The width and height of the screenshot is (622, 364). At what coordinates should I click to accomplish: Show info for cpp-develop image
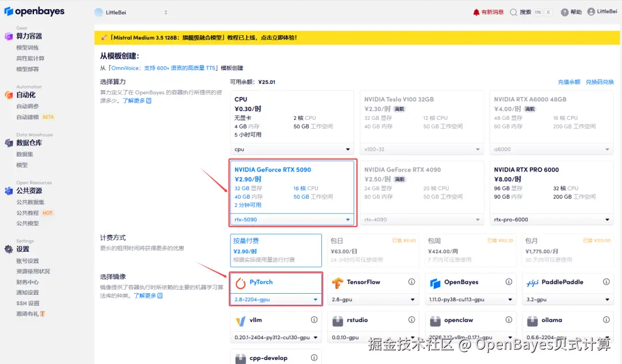(314, 358)
